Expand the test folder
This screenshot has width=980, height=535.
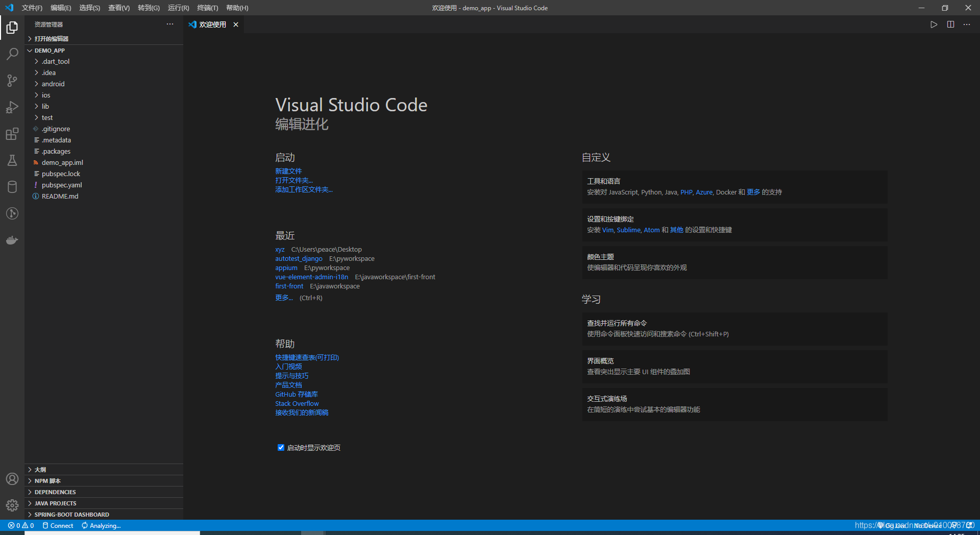(x=104, y=117)
